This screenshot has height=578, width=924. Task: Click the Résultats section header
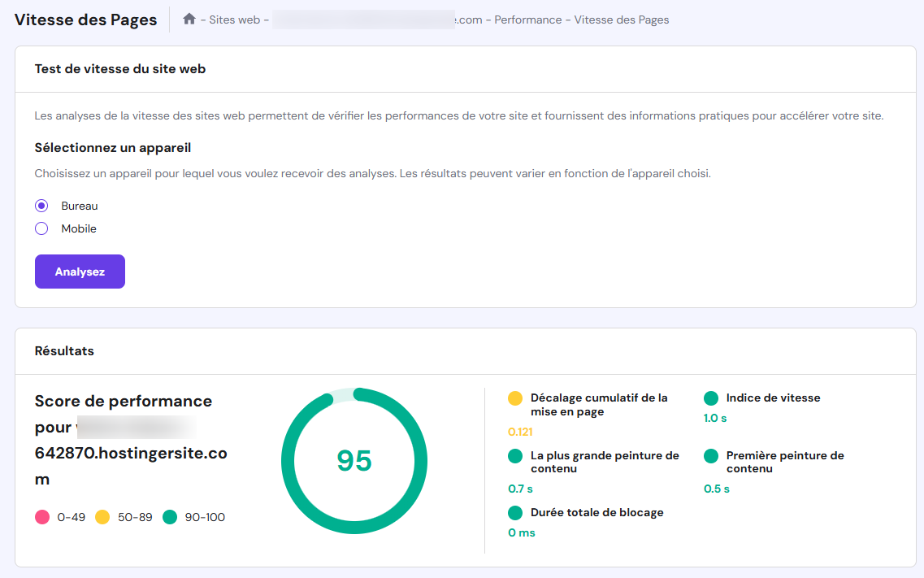[63, 350]
